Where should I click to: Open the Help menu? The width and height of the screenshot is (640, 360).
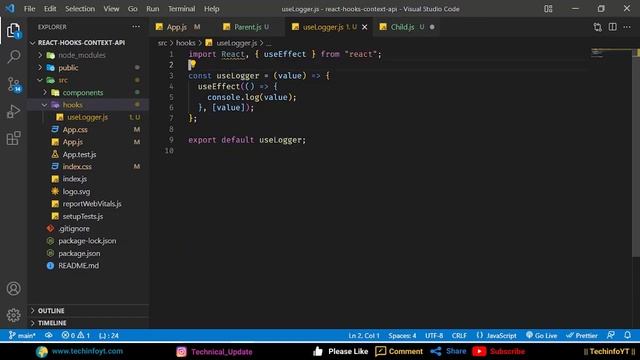(211, 9)
